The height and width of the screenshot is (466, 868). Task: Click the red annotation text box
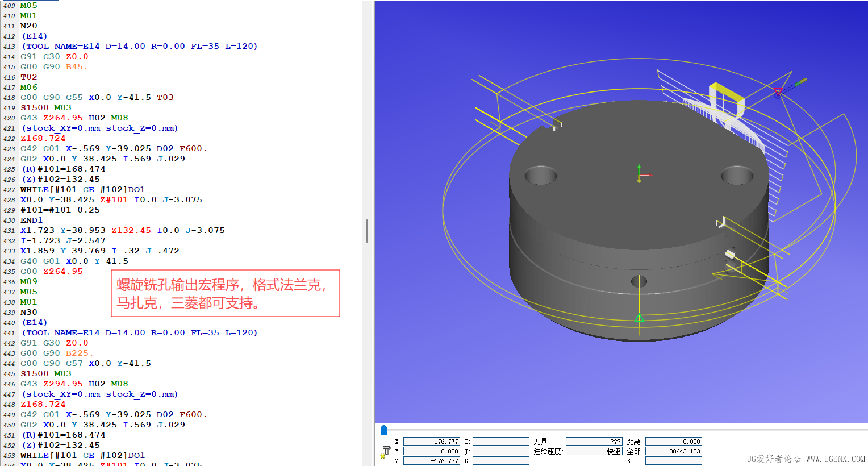226,293
